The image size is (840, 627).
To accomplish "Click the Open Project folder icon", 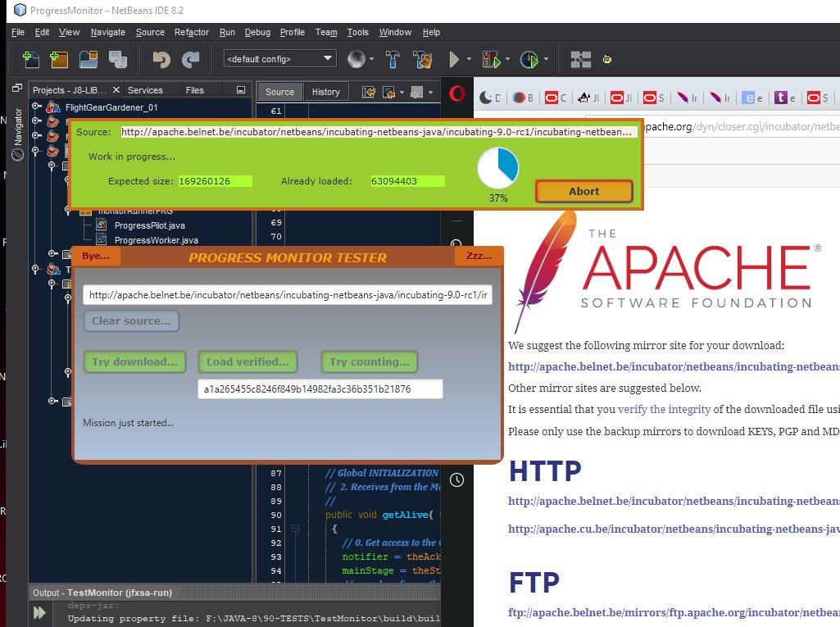I will click(89, 59).
